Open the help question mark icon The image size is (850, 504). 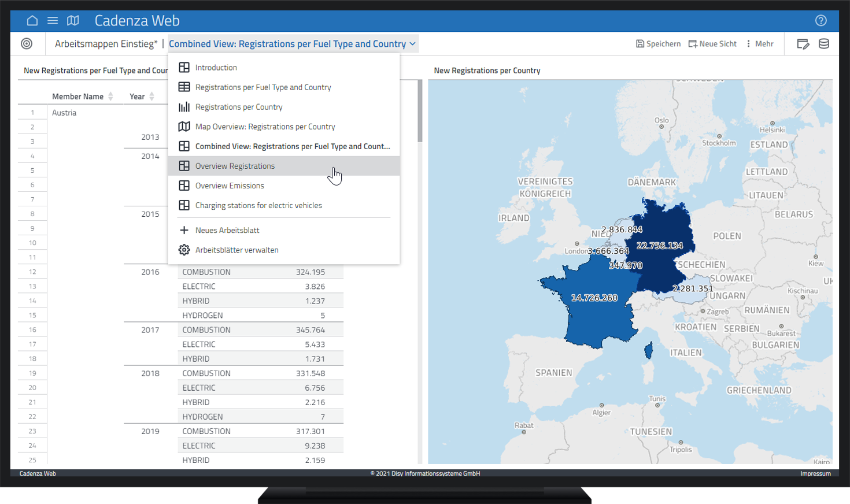pyautogui.click(x=821, y=21)
